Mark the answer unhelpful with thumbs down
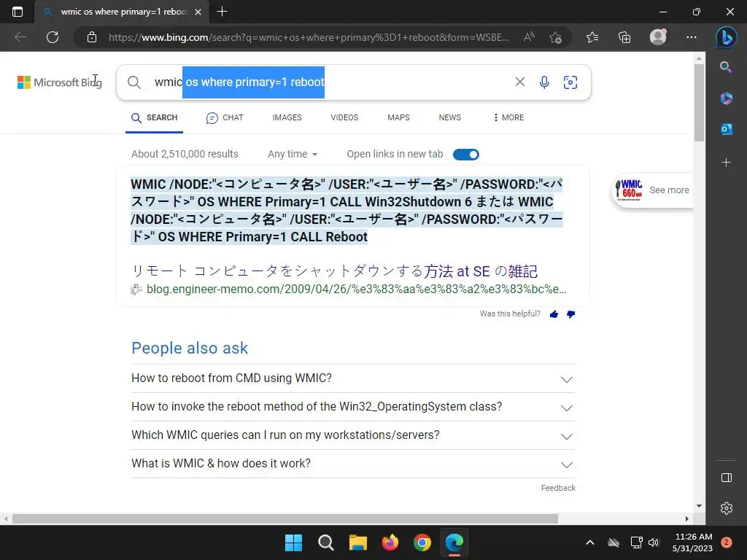This screenshot has width=747, height=560. 570,314
